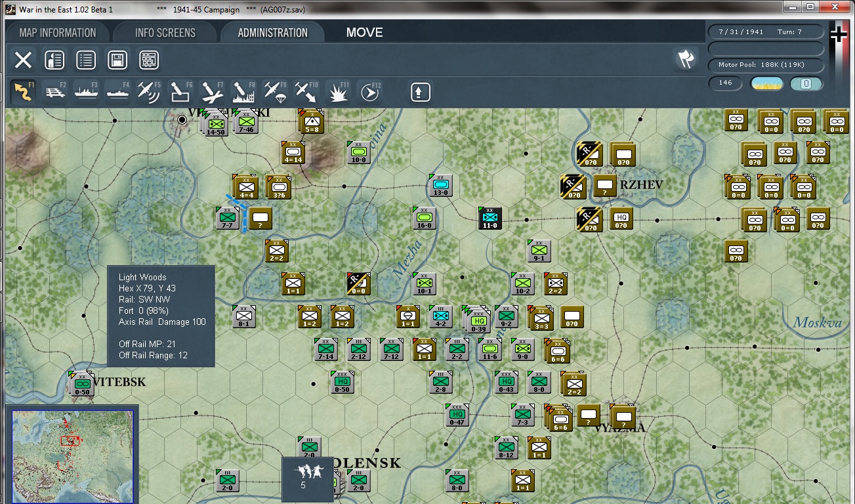This screenshot has height=504, width=855.
Task: Select the 14-50 unit counter
Action: (216, 125)
